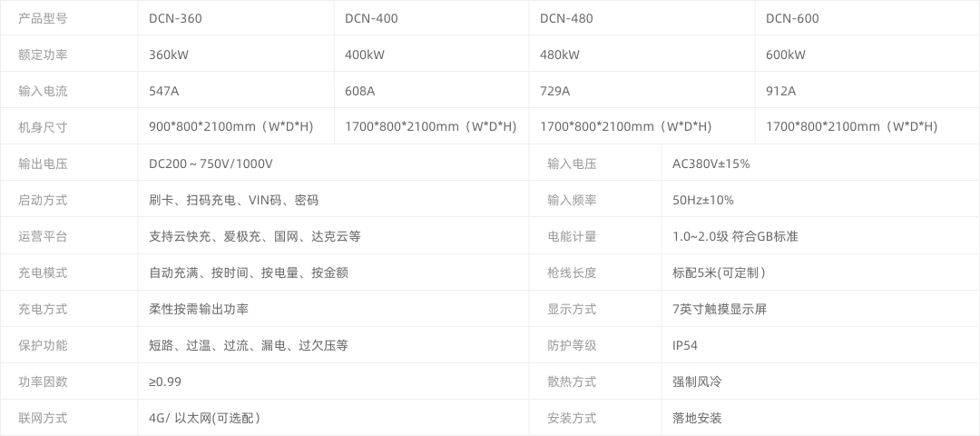Select the IP54 protection rating value
Image resolution: width=980 pixels, height=436 pixels.
coord(684,345)
